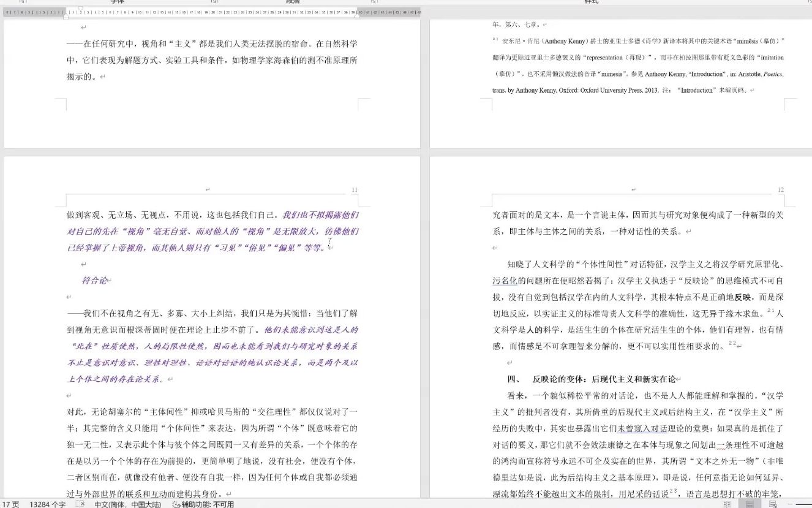Click the heading '符合论' in the document
812x508 pixels.
(95, 281)
